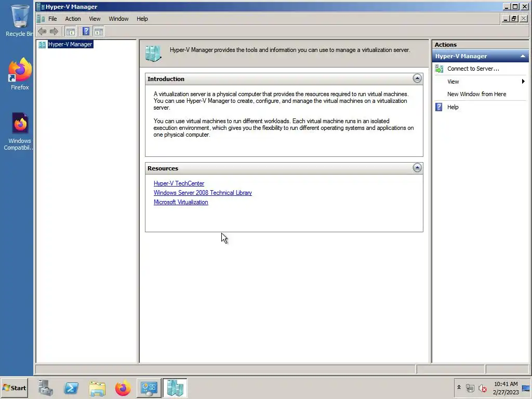Image resolution: width=532 pixels, height=399 pixels.
Task: Open the Help menu in menu bar
Action: pyautogui.click(x=142, y=19)
